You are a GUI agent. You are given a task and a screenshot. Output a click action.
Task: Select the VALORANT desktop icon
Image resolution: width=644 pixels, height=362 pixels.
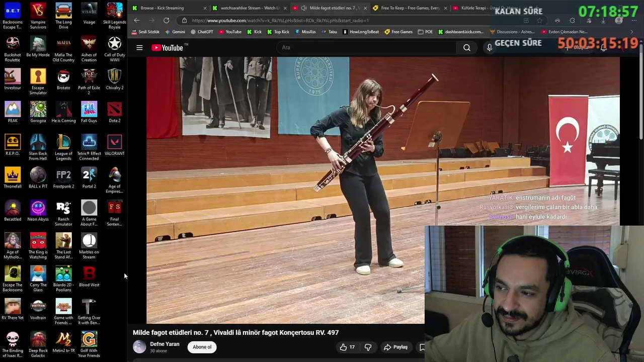[x=115, y=145]
